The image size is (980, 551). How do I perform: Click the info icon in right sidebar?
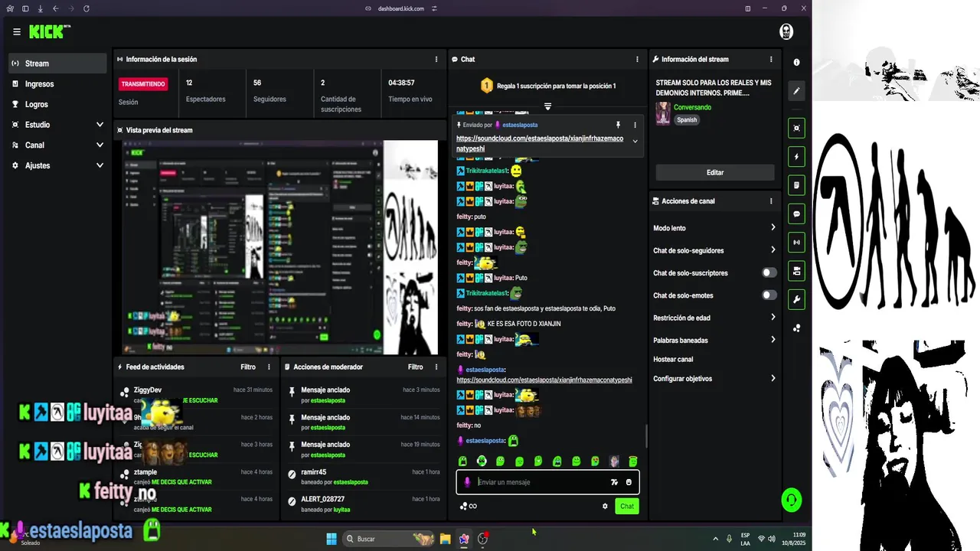pyautogui.click(x=796, y=62)
